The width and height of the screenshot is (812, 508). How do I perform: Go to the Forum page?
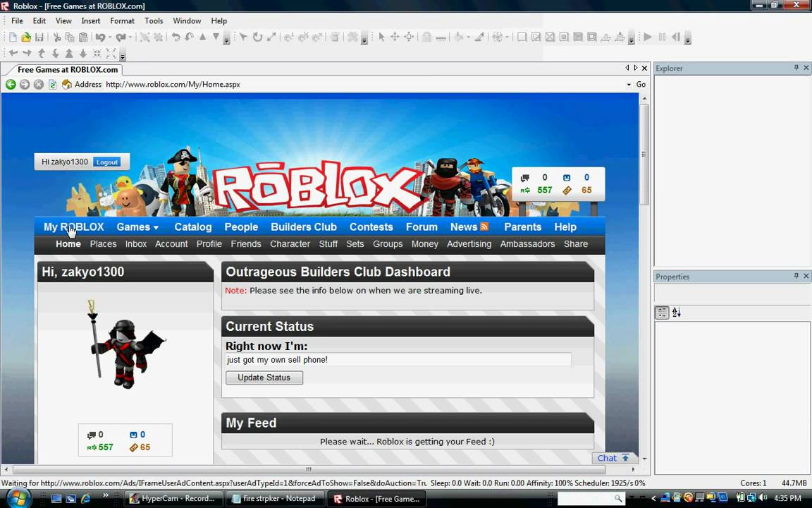pos(422,226)
